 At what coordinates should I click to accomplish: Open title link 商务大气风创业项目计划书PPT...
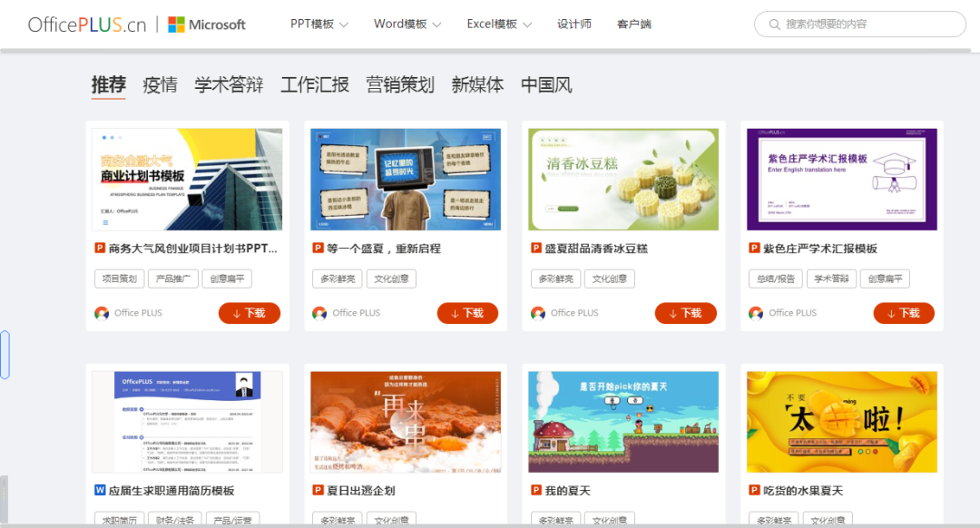(x=192, y=248)
